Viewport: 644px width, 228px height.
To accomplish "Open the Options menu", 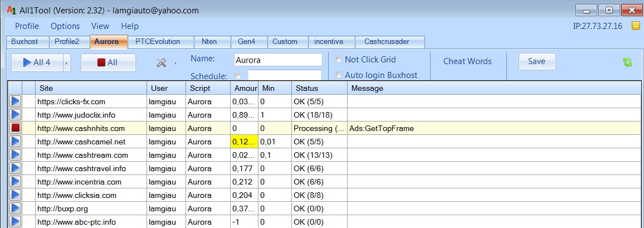I will click(65, 26).
